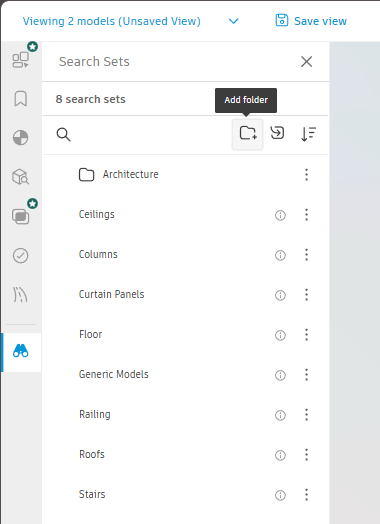
Task: Show info for Generic Models
Action: [280, 375]
